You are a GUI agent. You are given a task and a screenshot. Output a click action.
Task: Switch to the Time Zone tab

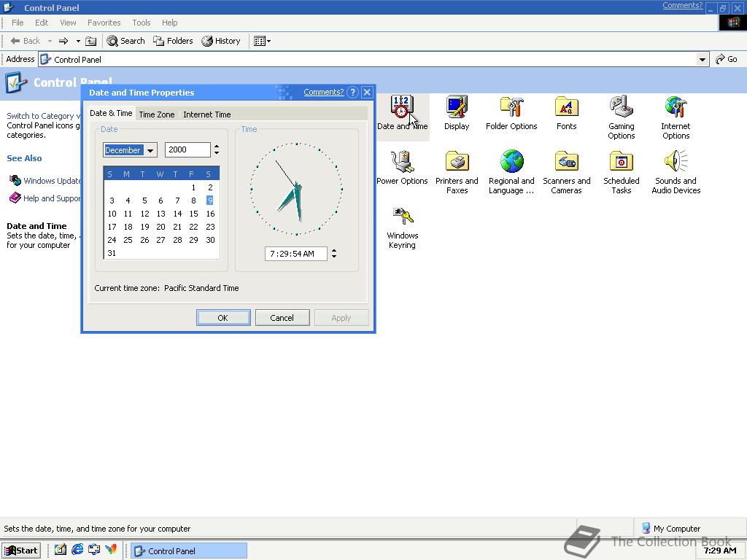pos(157,114)
